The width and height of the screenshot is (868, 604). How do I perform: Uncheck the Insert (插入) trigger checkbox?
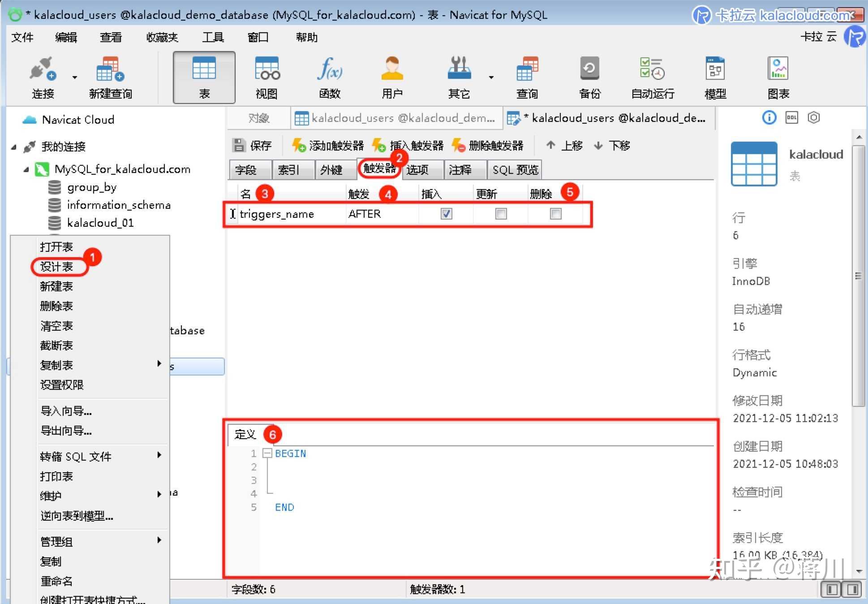tap(446, 214)
